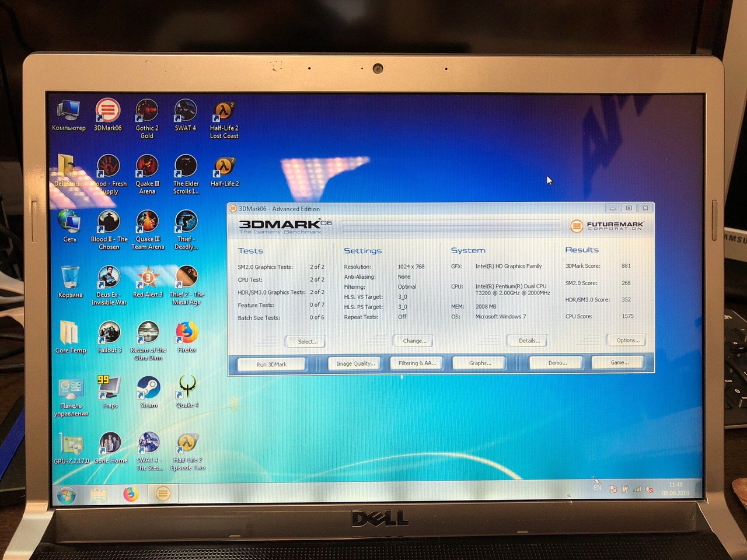The image size is (747, 560).
Task: Select the Fraps desktop shortcut
Action: coord(110,392)
